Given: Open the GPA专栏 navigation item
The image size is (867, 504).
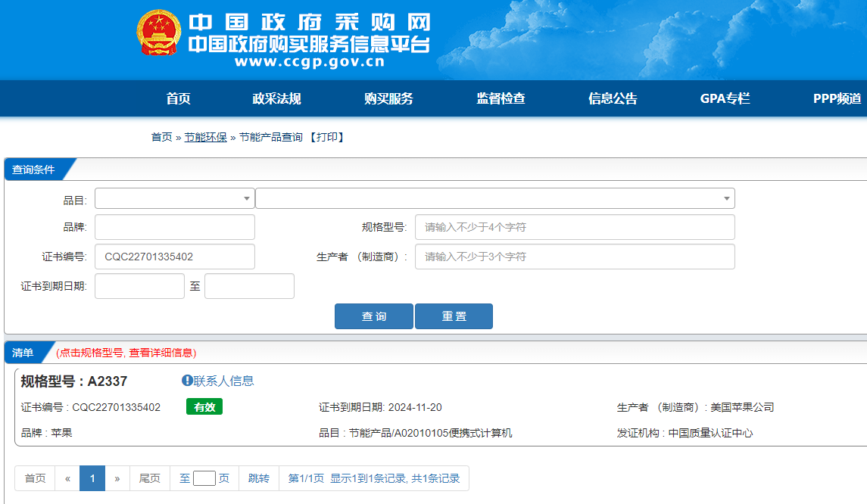Looking at the screenshot, I should coord(725,98).
